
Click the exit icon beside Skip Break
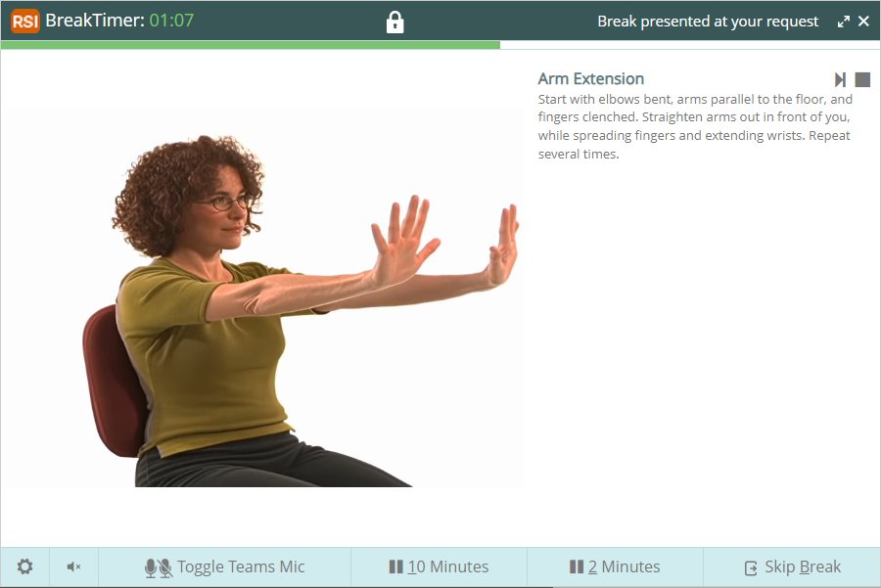[x=751, y=568]
